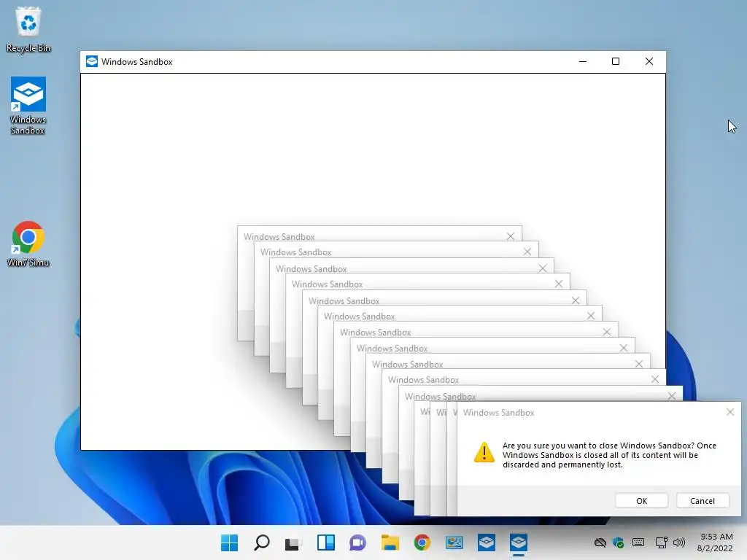747x560 pixels.
Task: Open taskbar Search
Action: pyautogui.click(x=262, y=542)
